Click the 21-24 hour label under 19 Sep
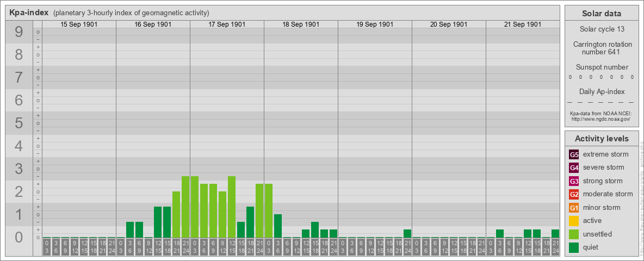 (407, 247)
